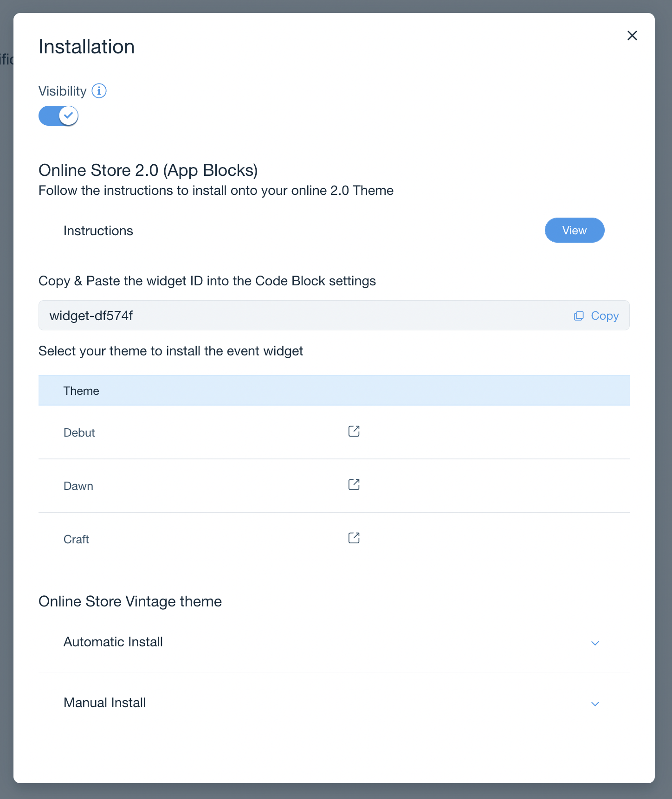The image size is (672, 799).
Task: Close the Installation dialog
Action: tap(632, 36)
